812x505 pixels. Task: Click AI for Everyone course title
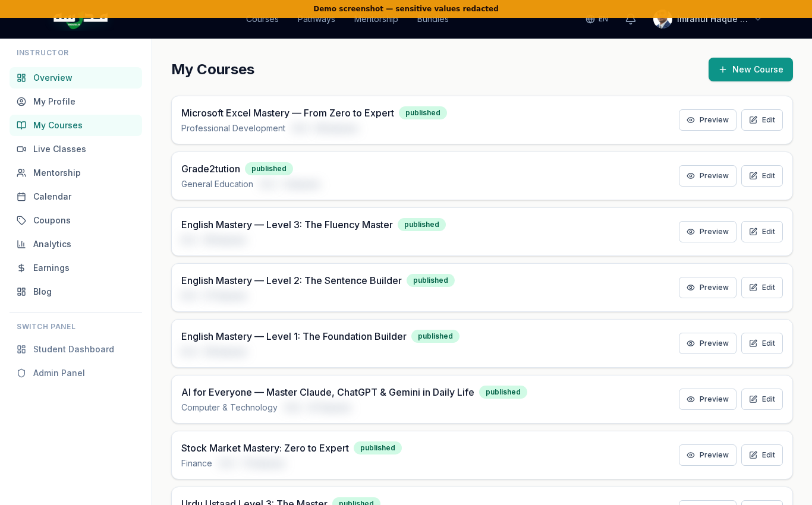328,392
